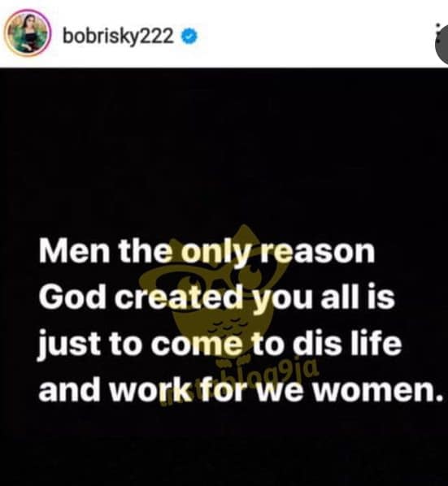Click the "and work for we women." line

(241, 390)
